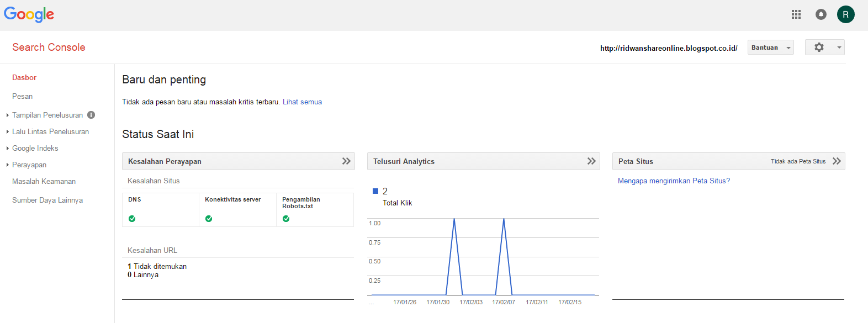Click the 17/02/07 date label
The width and height of the screenshot is (868, 328).
click(x=504, y=302)
